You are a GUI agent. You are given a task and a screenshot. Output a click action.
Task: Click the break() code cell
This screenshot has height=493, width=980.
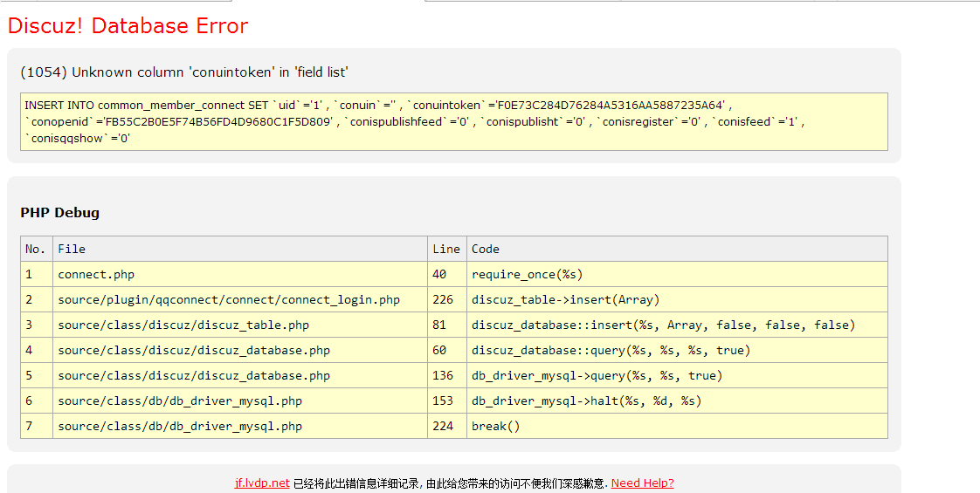(495, 426)
